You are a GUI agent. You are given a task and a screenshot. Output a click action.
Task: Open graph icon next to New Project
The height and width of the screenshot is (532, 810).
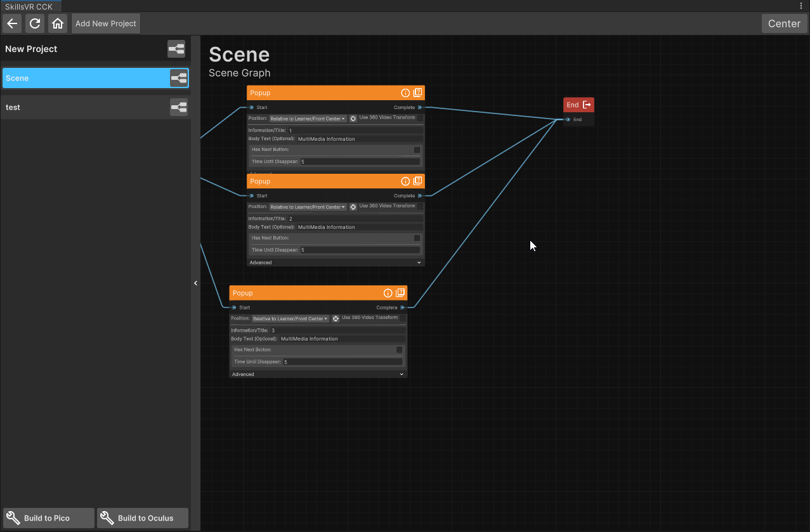[x=176, y=49]
